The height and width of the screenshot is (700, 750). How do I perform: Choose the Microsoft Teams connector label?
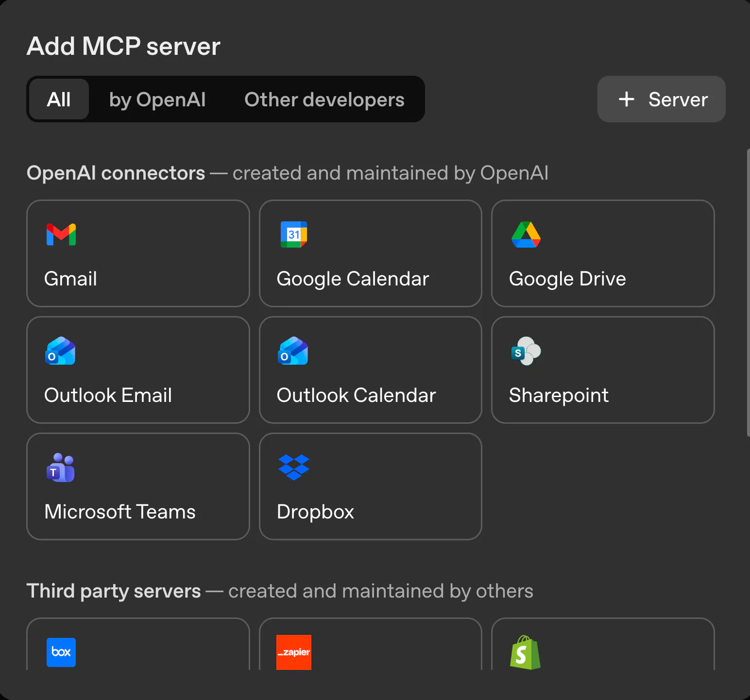(x=120, y=512)
